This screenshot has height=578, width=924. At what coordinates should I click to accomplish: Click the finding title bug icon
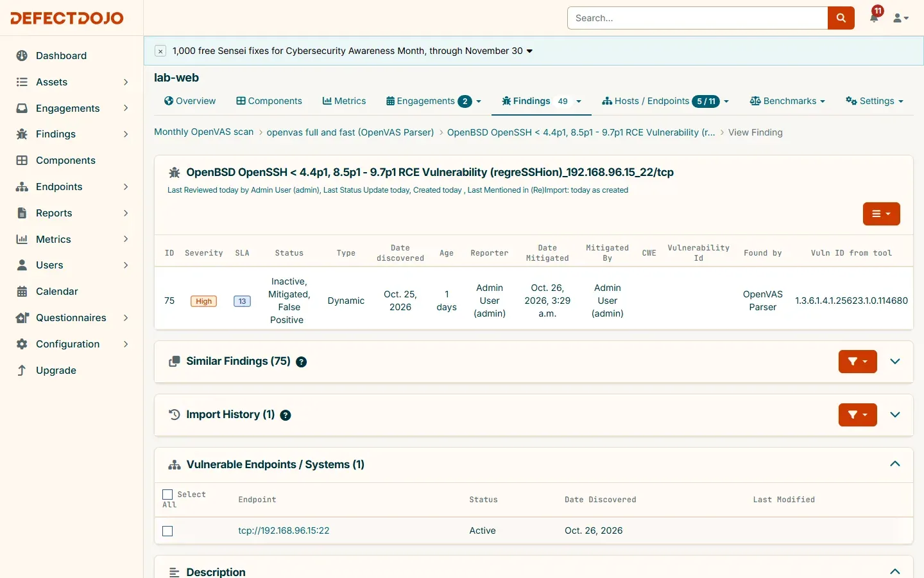pos(174,173)
